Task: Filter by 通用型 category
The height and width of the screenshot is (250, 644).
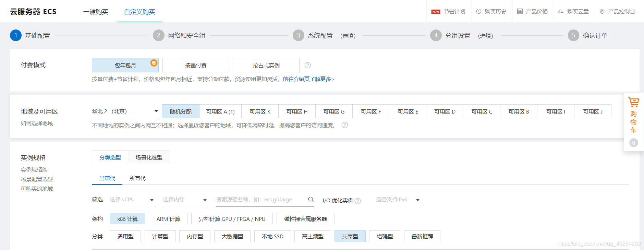Action: coord(125,236)
